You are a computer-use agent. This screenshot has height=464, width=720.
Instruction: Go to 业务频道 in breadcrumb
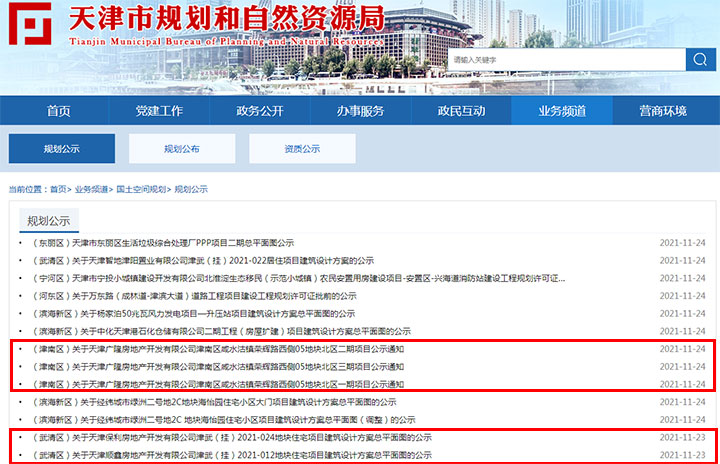91,189
